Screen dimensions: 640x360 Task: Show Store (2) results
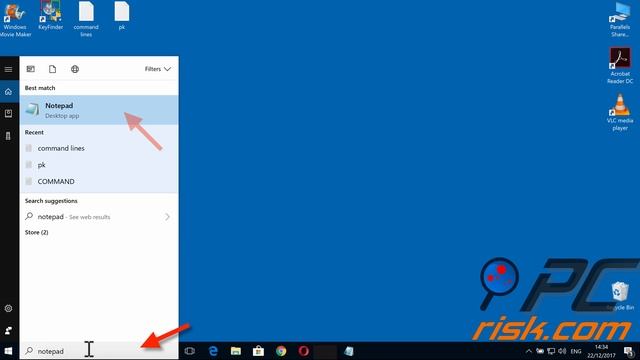point(36,232)
